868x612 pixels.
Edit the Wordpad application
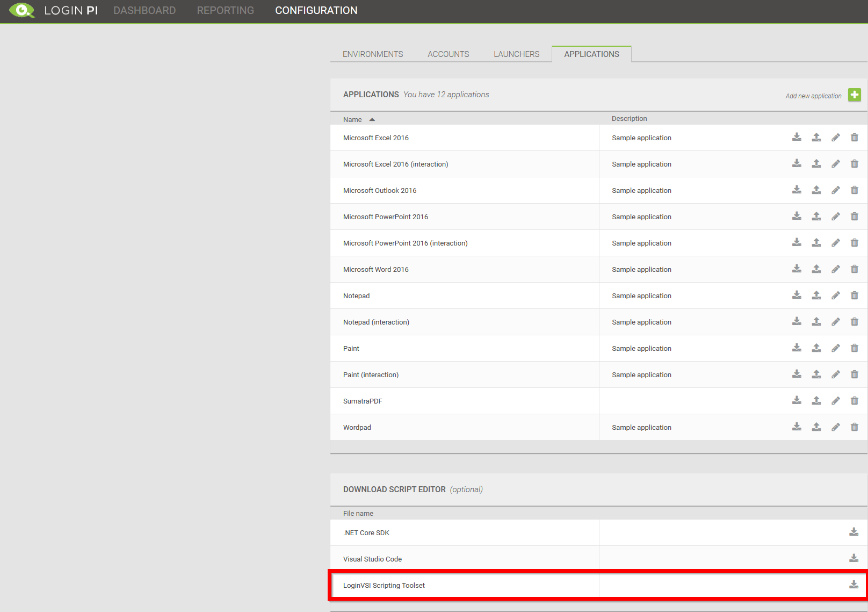click(836, 427)
